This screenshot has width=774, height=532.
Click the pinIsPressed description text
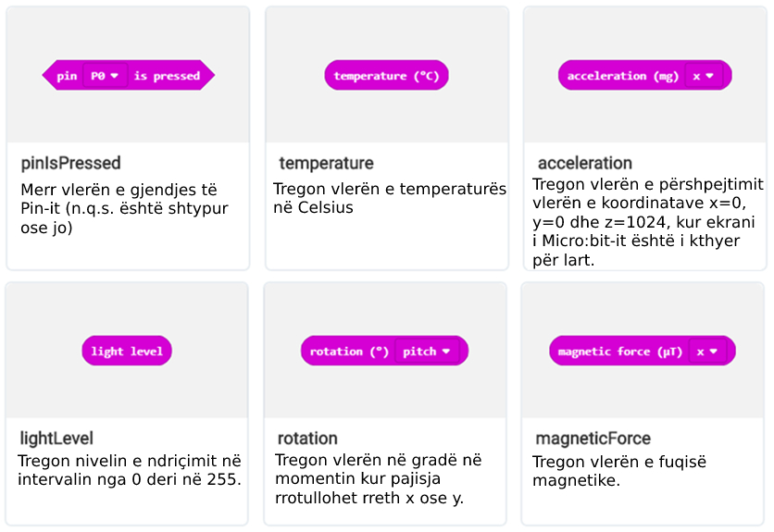tap(124, 208)
